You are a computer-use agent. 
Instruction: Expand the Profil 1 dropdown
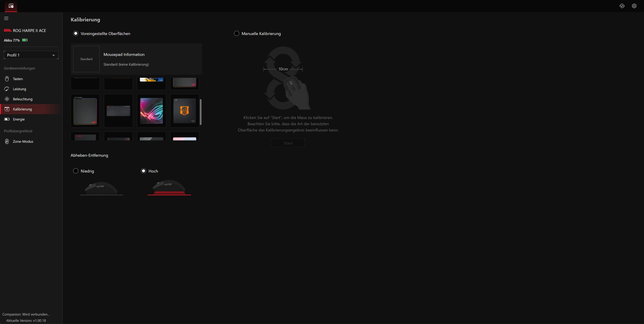[x=31, y=55]
